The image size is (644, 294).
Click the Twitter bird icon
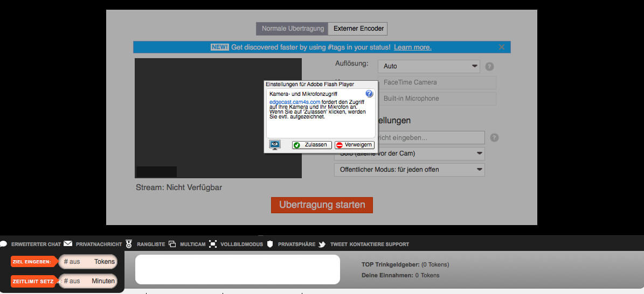(322, 244)
